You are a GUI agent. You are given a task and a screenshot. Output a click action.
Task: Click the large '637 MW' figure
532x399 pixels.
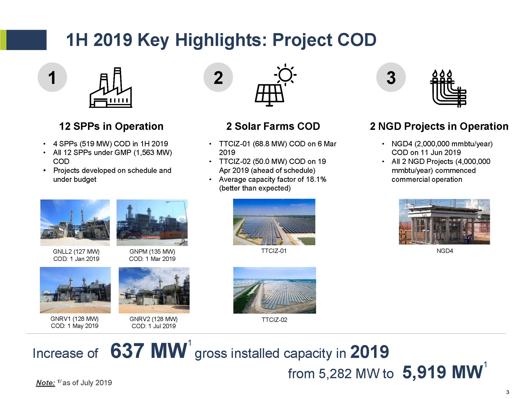coord(148,351)
